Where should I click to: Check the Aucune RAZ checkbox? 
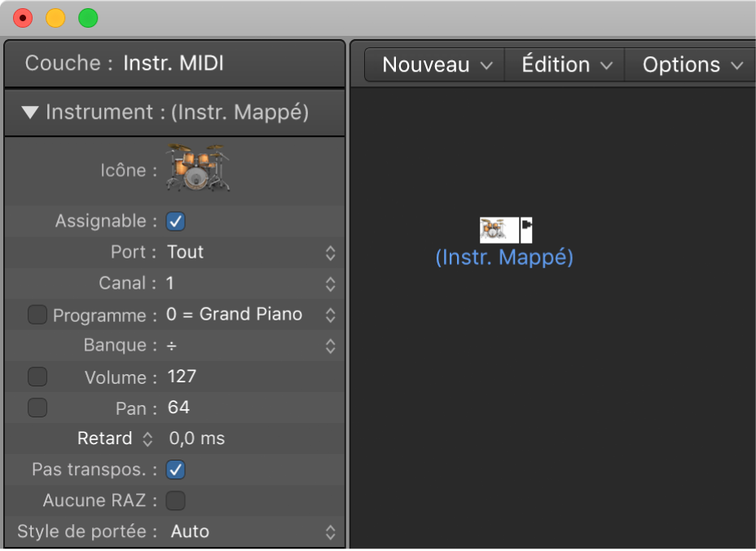coord(175,500)
